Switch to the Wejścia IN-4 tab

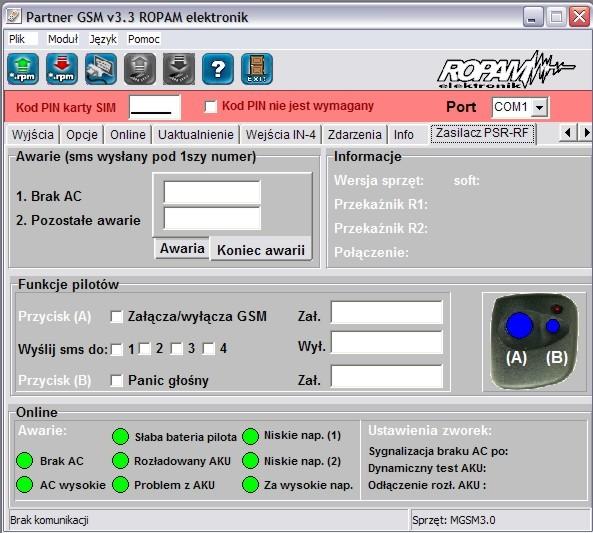(x=281, y=135)
